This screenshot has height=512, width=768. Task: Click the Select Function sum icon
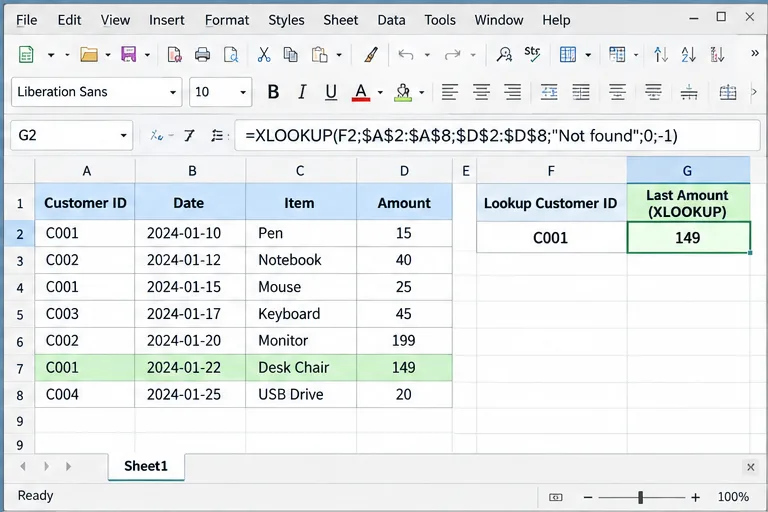tap(189, 135)
